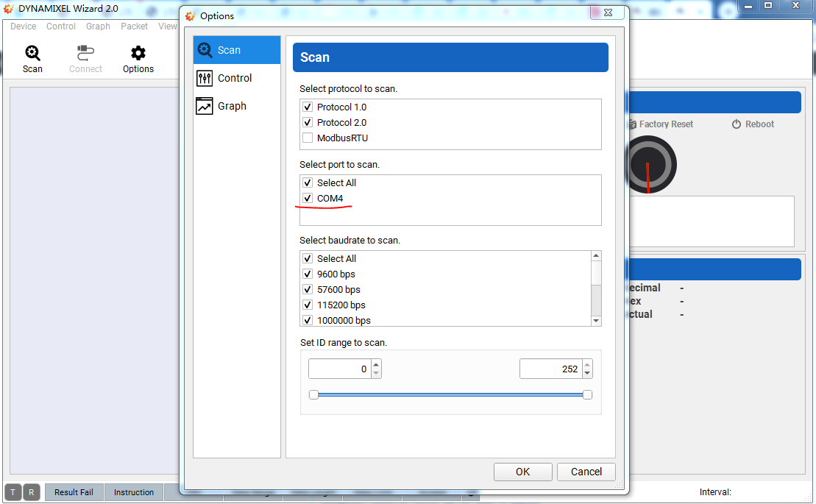
Task: Open the Device menu
Action: coord(23,26)
